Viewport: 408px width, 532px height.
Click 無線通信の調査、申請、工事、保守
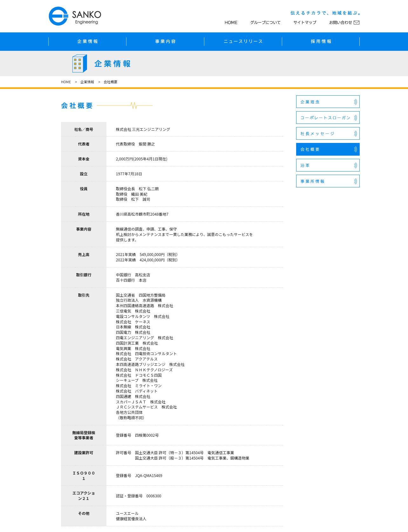(x=146, y=229)
